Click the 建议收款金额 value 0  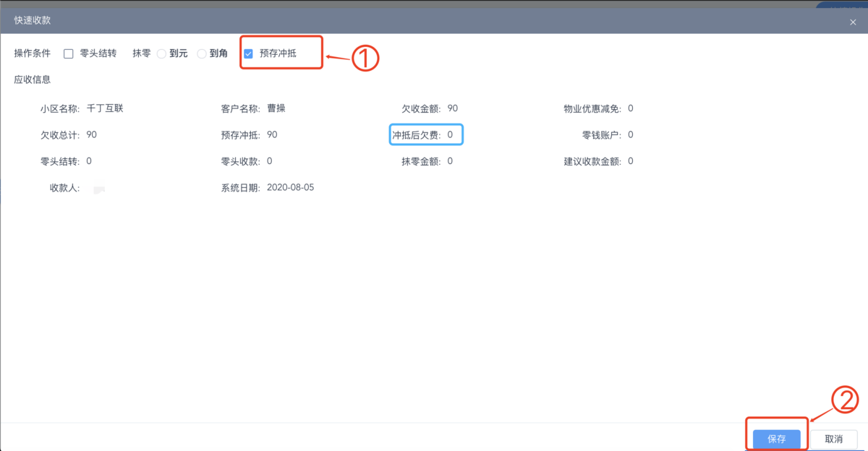click(631, 161)
